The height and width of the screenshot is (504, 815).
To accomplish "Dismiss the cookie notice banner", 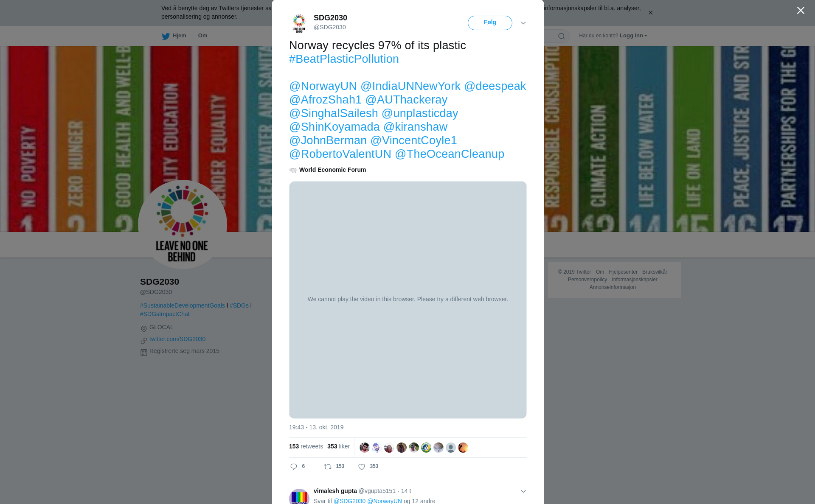I will pos(650,13).
